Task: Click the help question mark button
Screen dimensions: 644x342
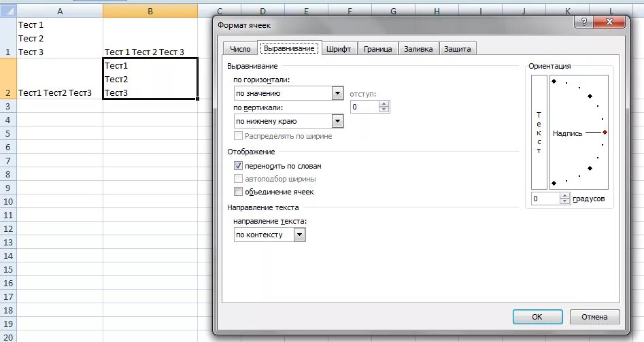Action: click(x=584, y=22)
